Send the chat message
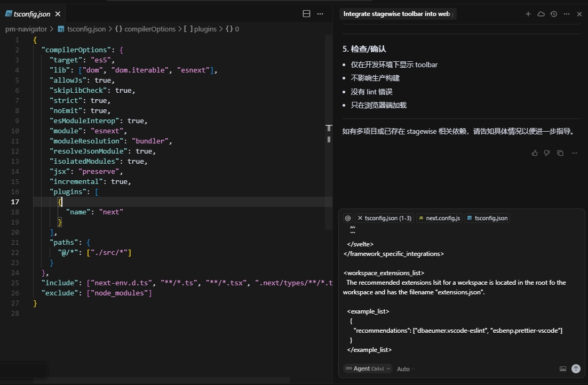This screenshot has height=385, width=588. 576,369
